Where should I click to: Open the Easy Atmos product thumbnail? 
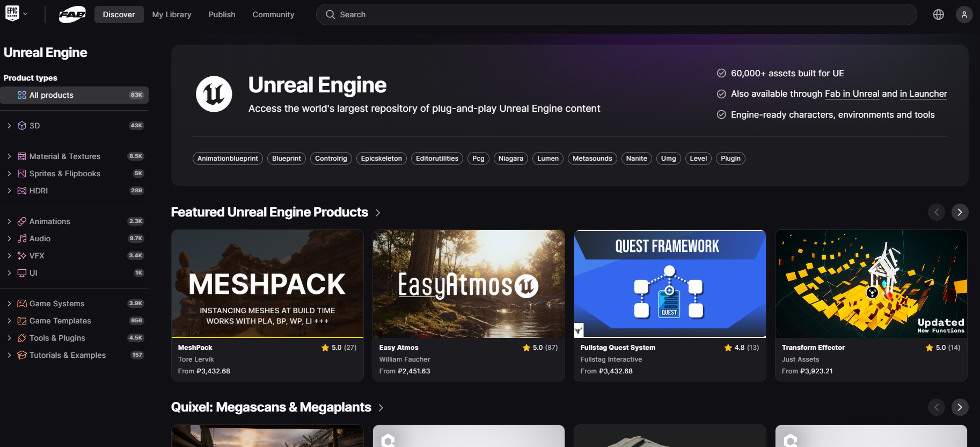click(469, 284)
